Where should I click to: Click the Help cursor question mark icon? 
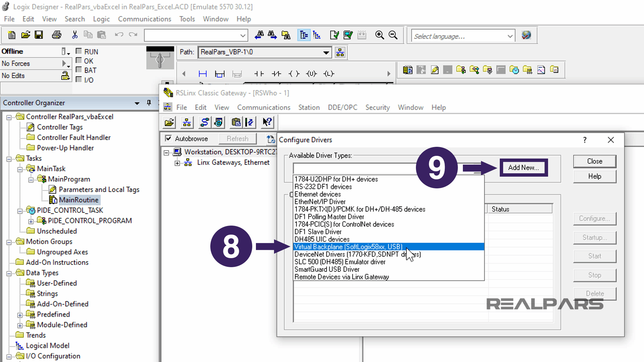[x=267, y=122]
